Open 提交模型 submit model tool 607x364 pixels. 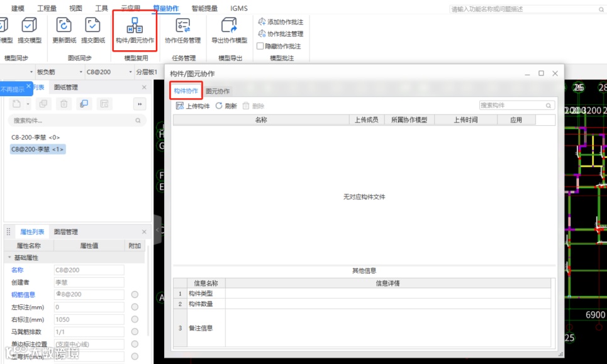point(30,30)
